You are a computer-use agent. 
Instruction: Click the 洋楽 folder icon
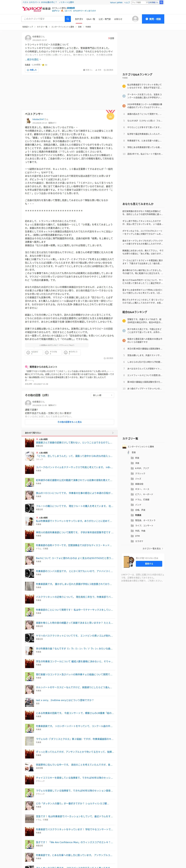click(x=132, y=463)
